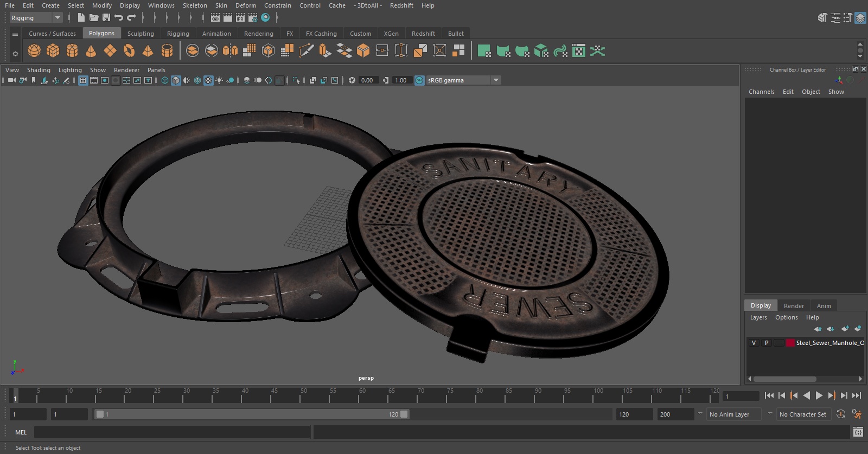Create a polygon pyramid from the shelf
Viewport: 868px width, 454px height.
pos(148,51)
